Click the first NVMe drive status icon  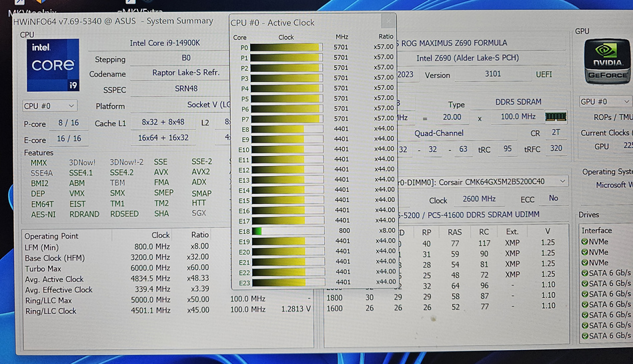pyautogui.click(x=584, y=242)
